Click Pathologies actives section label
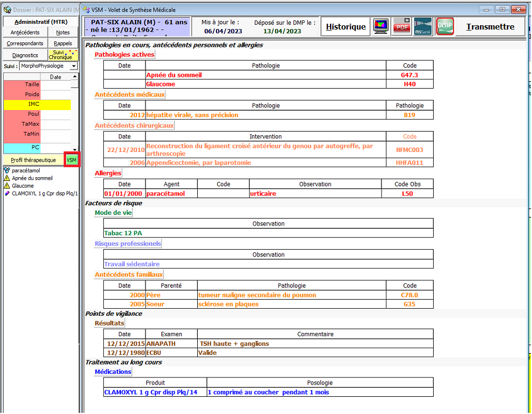532x414 pixels. [124, 55]
